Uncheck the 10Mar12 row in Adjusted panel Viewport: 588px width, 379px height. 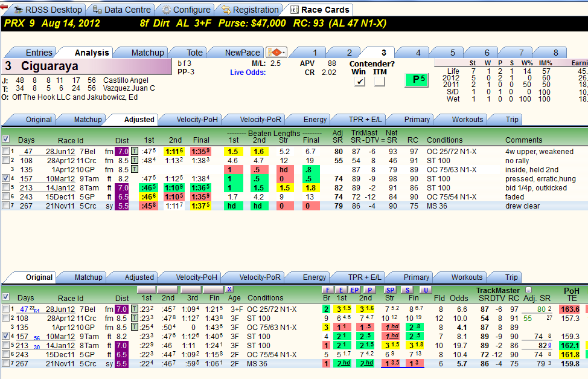5,178
